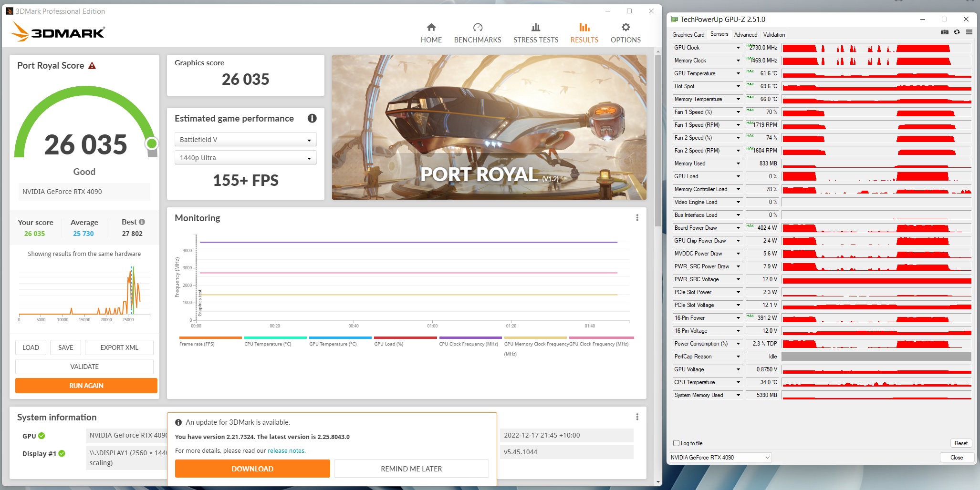Click the LOAD button
This screenshot has width=980, height=490.
pyautogui.click(x=31, y=347)
